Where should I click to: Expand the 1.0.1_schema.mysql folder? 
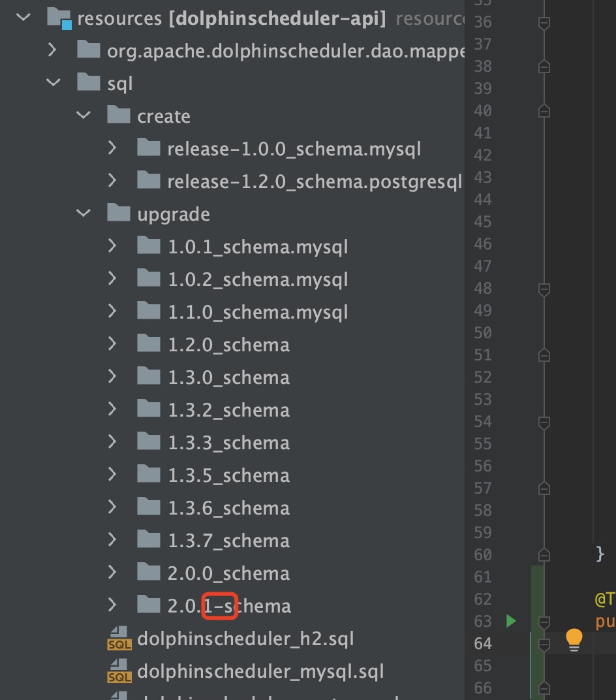112,246
